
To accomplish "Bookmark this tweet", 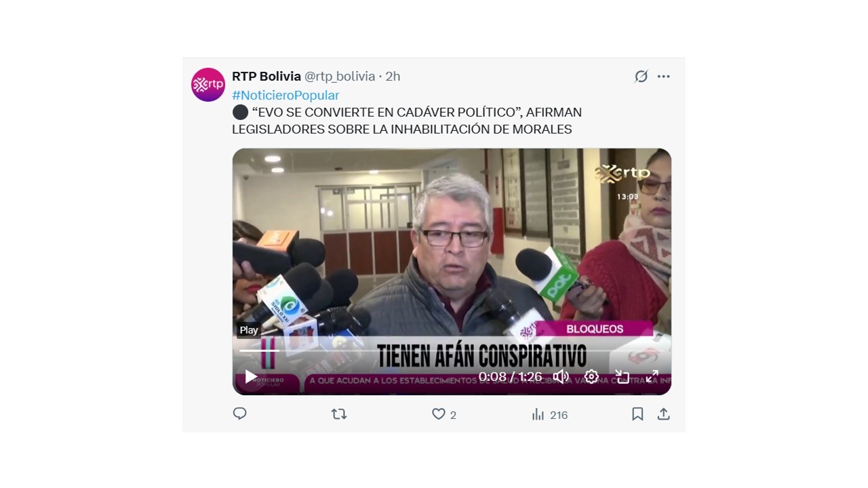I will click(637, 414).
